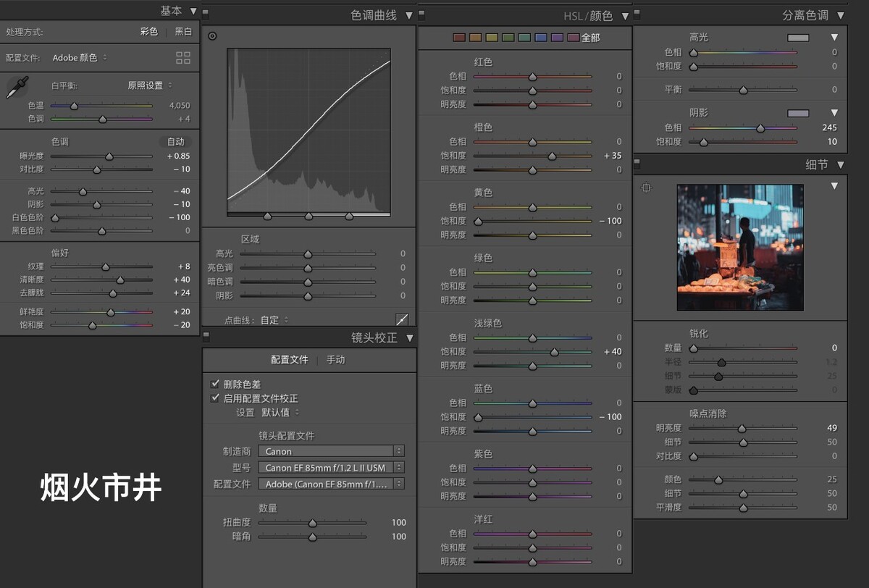869x588 pixels.
Task: Click the 扭曲度 slider handle
Action: click(312, 523)
